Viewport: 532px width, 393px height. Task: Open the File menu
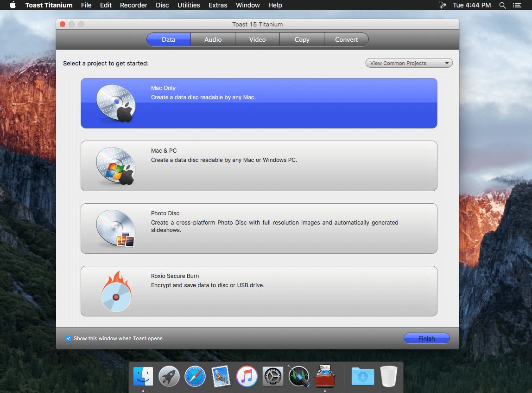86,5
